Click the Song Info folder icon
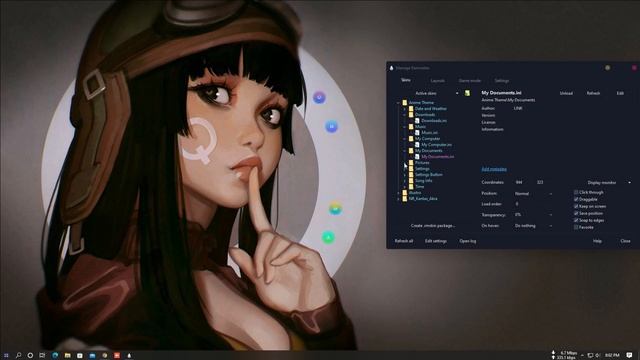The width and height of the screenshot is (640, 360). pyautogui.click(x=411, y=180)
